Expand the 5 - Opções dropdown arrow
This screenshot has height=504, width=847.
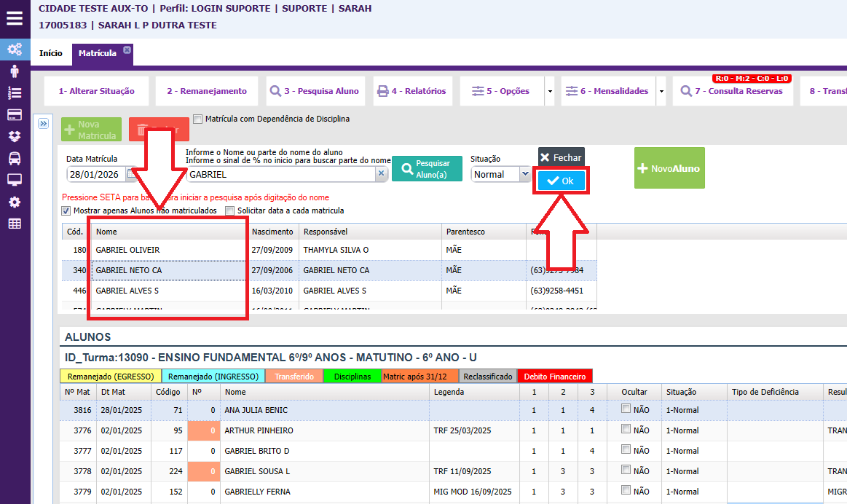coord(549,92)
